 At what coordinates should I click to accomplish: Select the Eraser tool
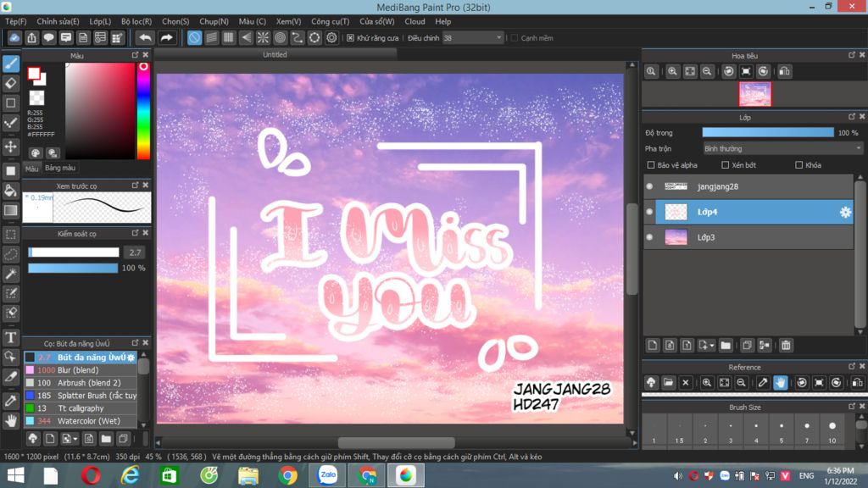tap(11, 84)
